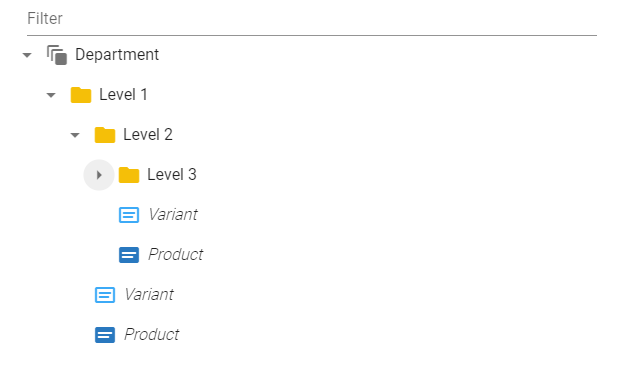Collapse the Level 1 folder arrow
The width and height of the screenshot is (628, 366).
[x=51, y=95]
